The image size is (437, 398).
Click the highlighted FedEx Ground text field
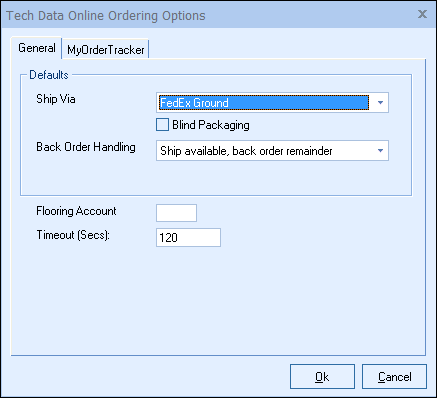(264, 103)
